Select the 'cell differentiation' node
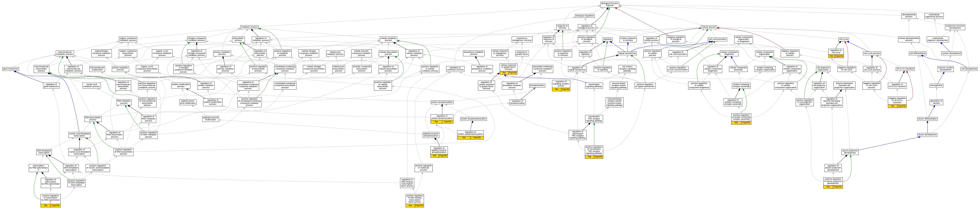980x209 pixels. (x=917, y=53)
